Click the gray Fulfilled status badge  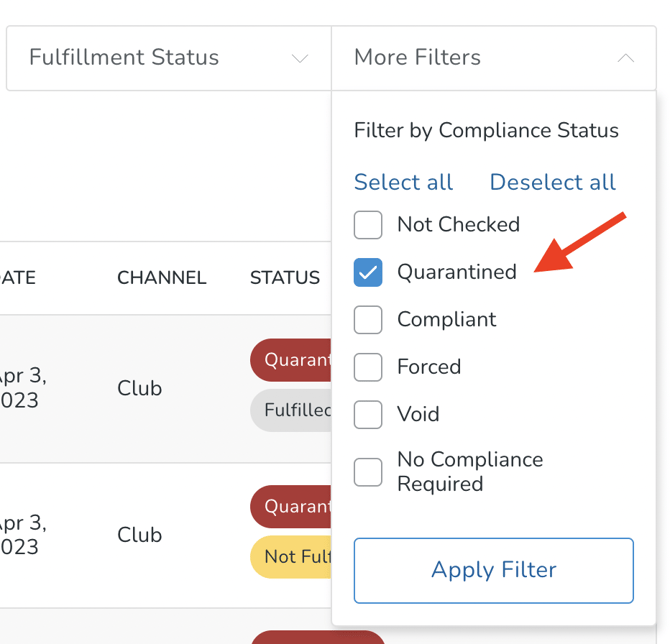coord(291,410)
